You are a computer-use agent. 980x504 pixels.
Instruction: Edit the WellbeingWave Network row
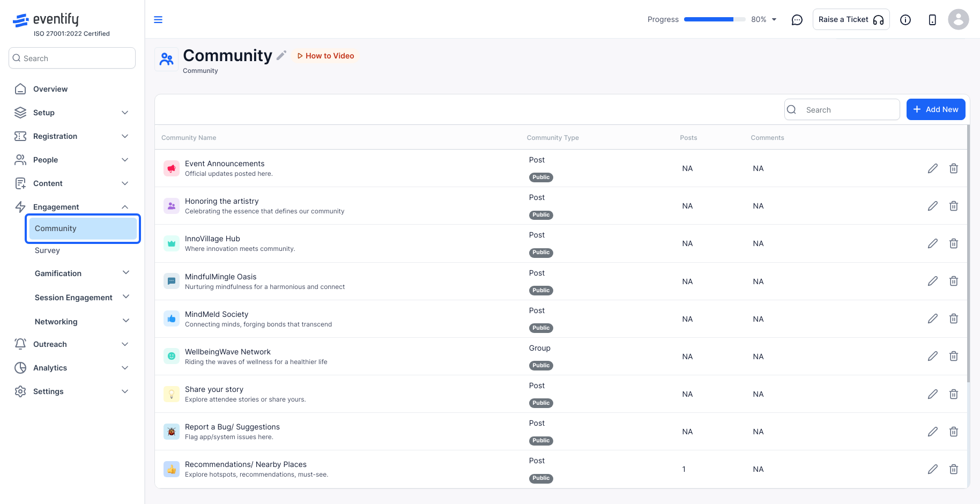click(933, 356)
